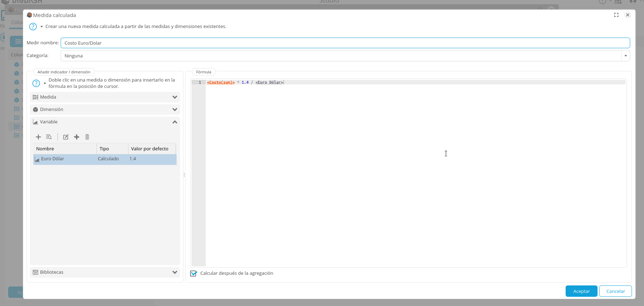Click the help icon in the indicator panel
The image size is (644, 306).
[36, 83]
